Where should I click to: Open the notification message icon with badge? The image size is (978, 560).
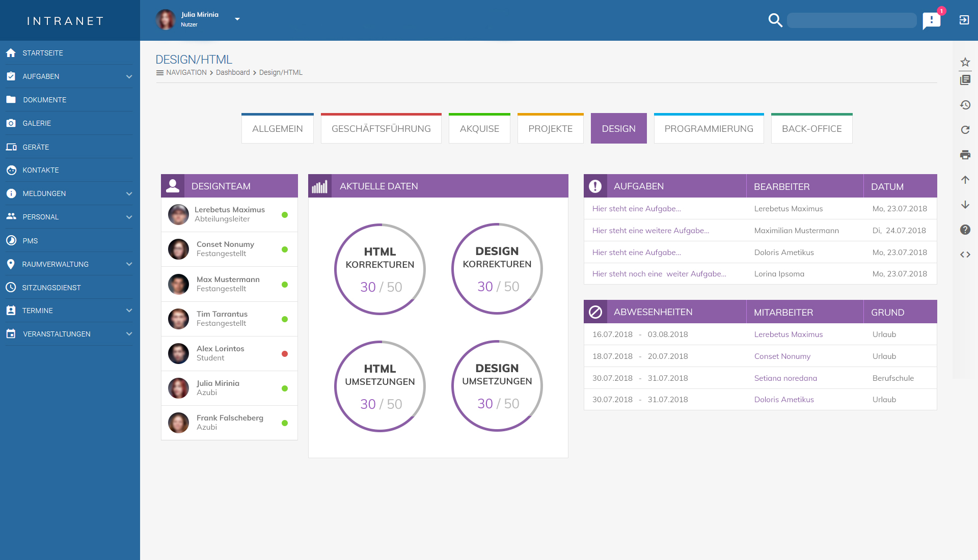point(932,20)
